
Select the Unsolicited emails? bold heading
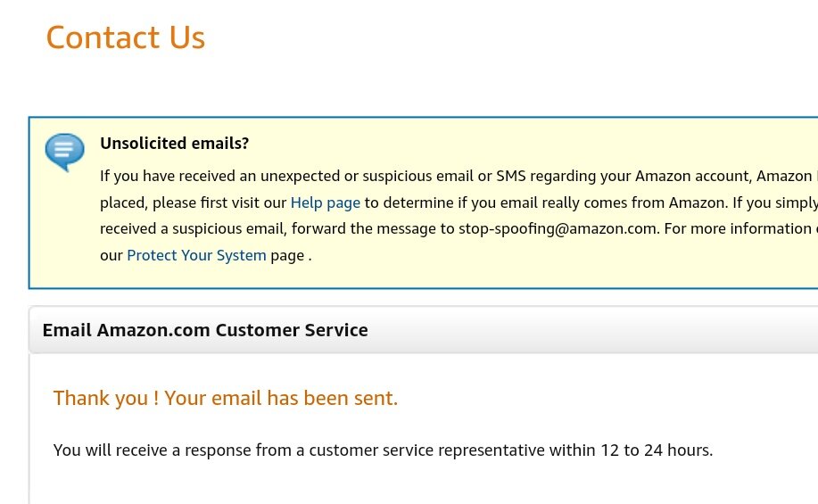[x=174, y=143]
